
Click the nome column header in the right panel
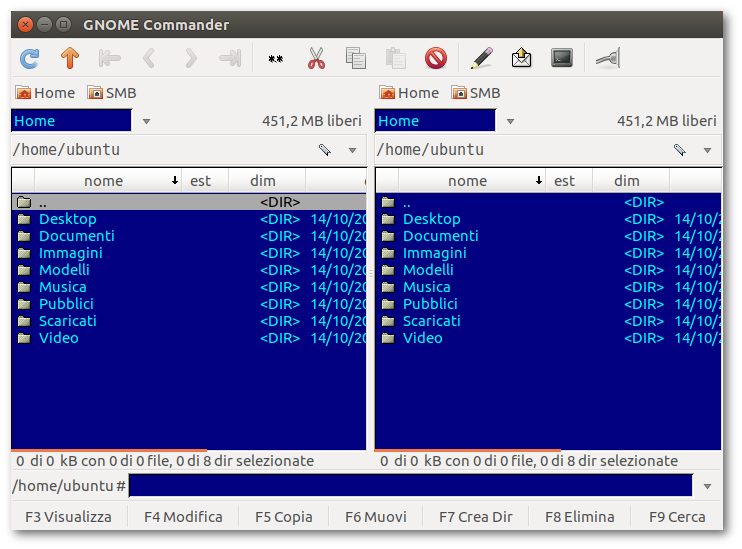467,181
